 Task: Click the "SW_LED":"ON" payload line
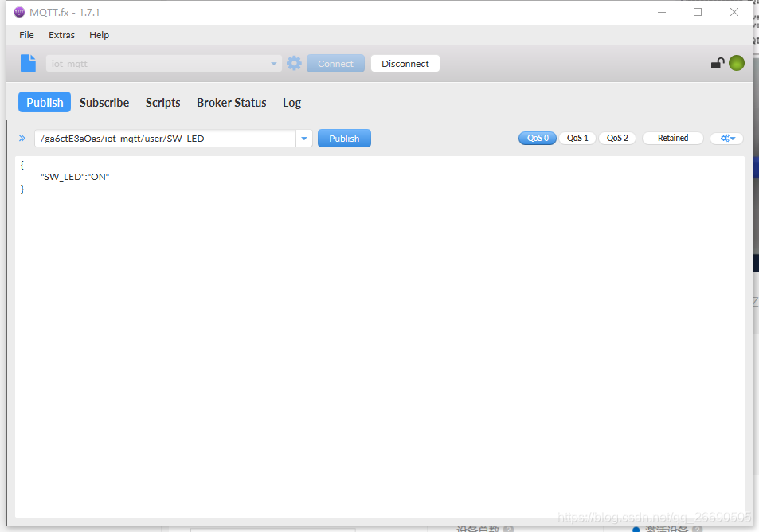75,177
